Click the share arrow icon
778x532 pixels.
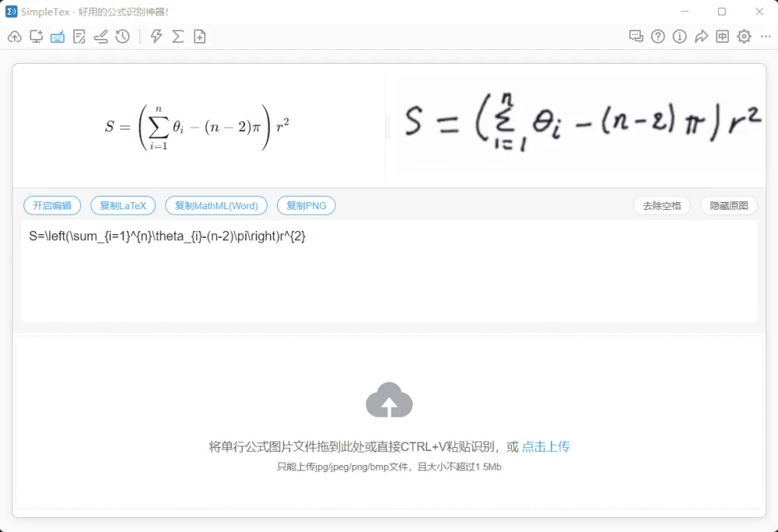click(x=701, y=36)
